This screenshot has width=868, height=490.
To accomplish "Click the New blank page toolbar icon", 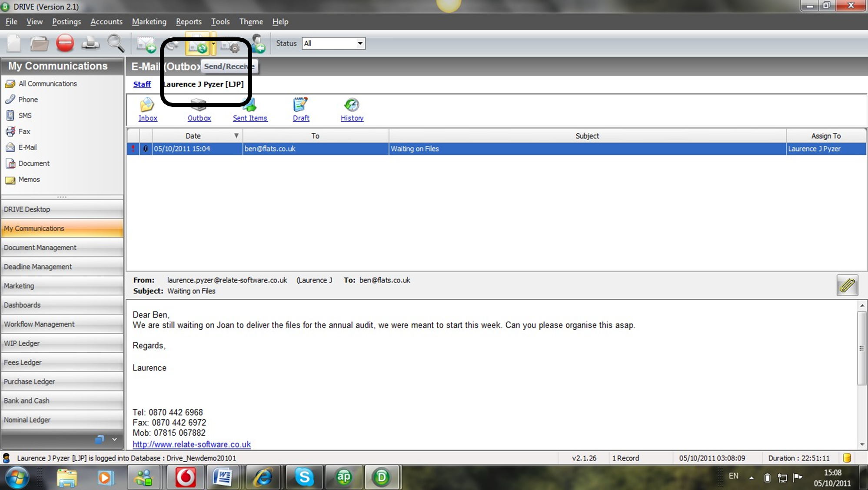I will (x=14, y=43).
